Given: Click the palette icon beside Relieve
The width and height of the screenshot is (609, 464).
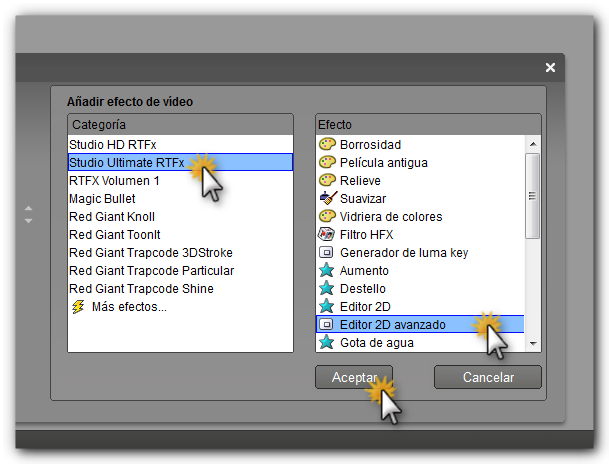Looking at the screenshot, I should coord(327,181).
